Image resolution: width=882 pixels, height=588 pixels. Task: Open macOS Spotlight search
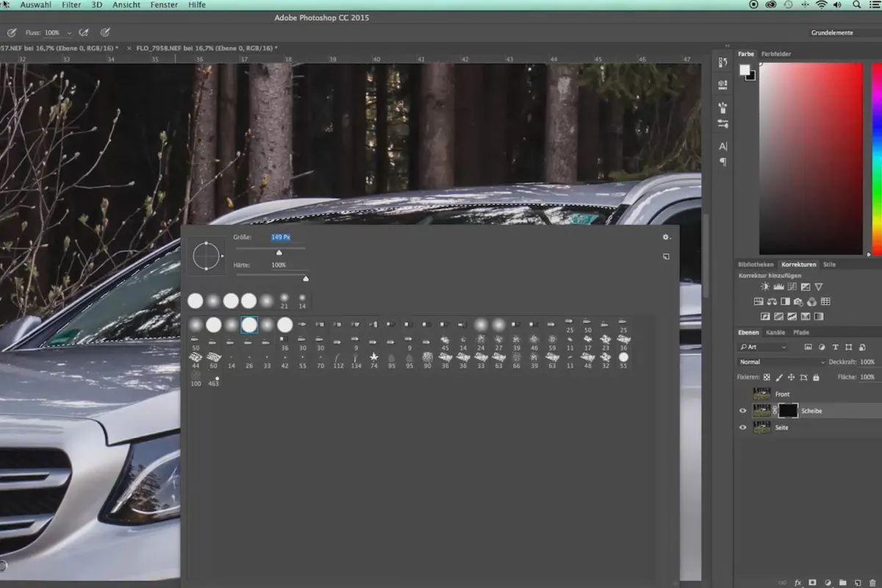(x=857, y=4)
